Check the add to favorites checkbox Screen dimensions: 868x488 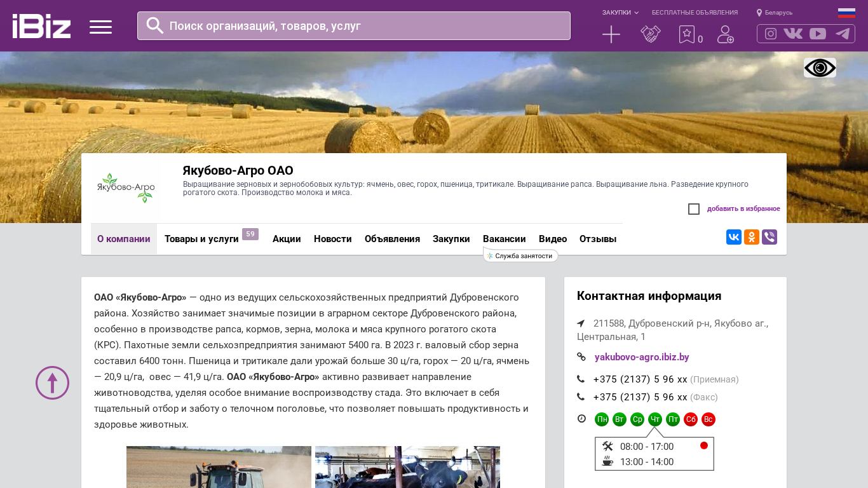(x=694, y=209)
